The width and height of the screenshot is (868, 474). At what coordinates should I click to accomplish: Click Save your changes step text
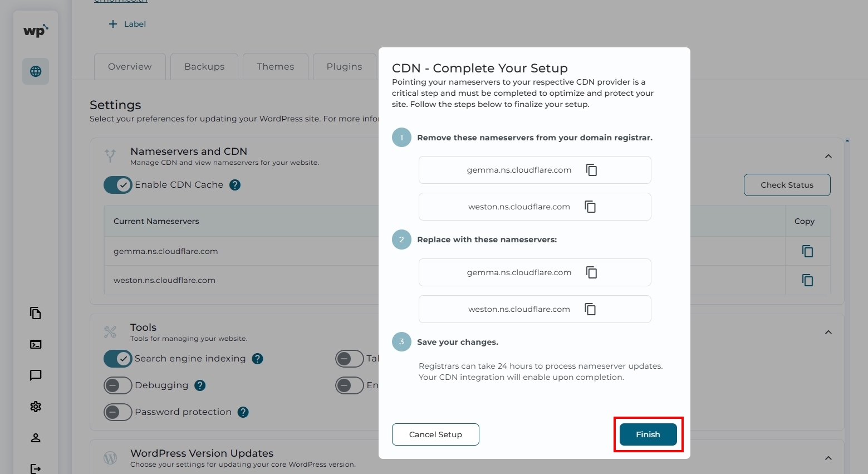(458, 342)
